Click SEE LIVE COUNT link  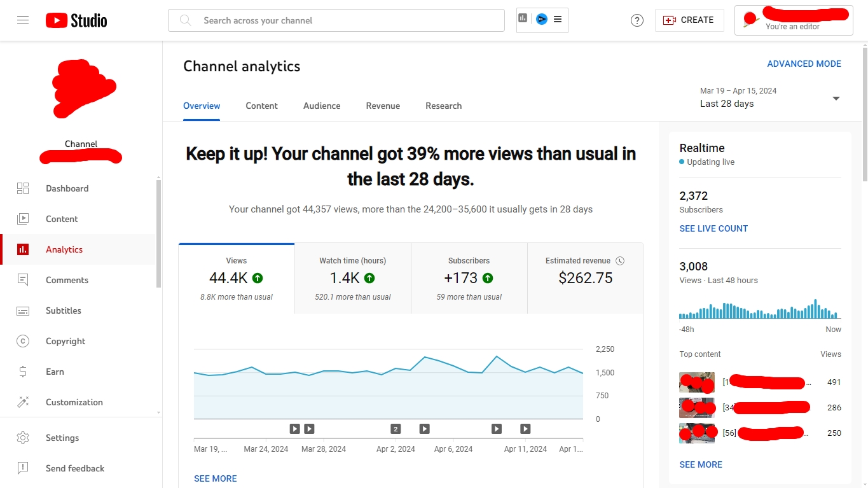[713, 228]
